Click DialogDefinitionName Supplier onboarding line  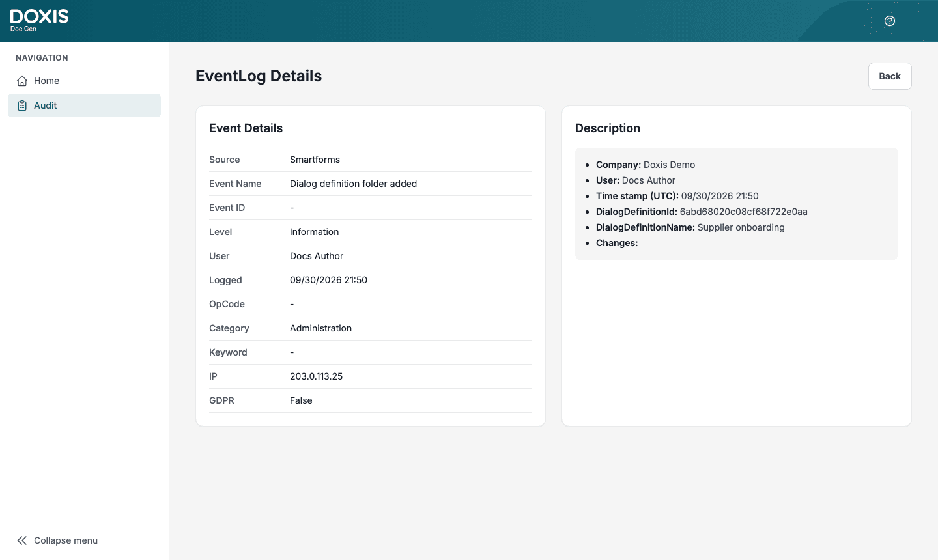tap(690, 227)
